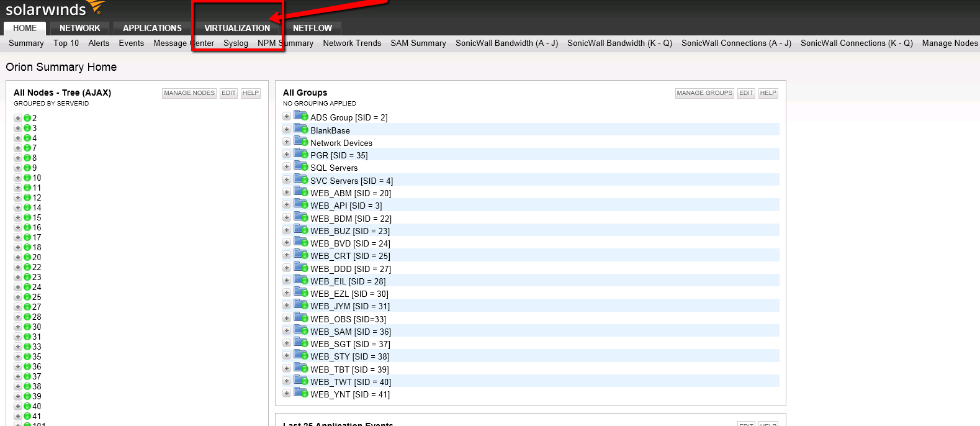Expand node tree item 2
The width and height of the screenshot is (980, 426).
tap(18, 118)
